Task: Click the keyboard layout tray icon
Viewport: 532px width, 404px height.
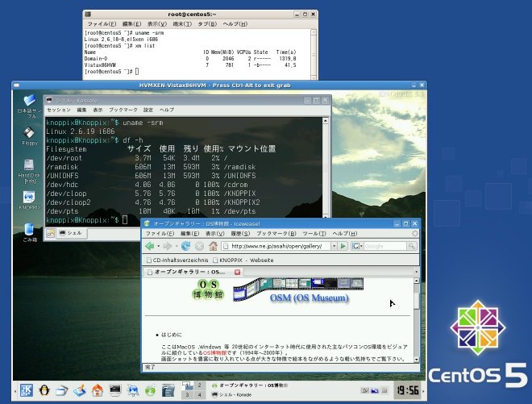Action: click(365, 390)
